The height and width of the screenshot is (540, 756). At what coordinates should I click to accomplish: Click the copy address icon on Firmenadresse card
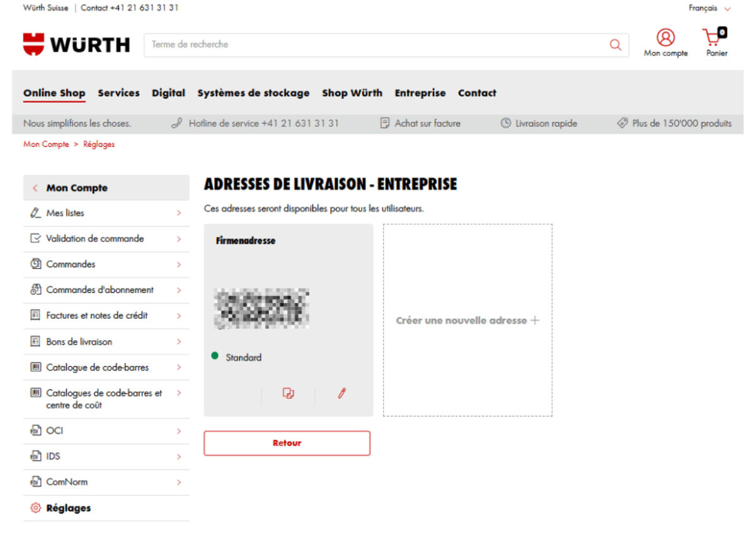click(x=289, y=393)
